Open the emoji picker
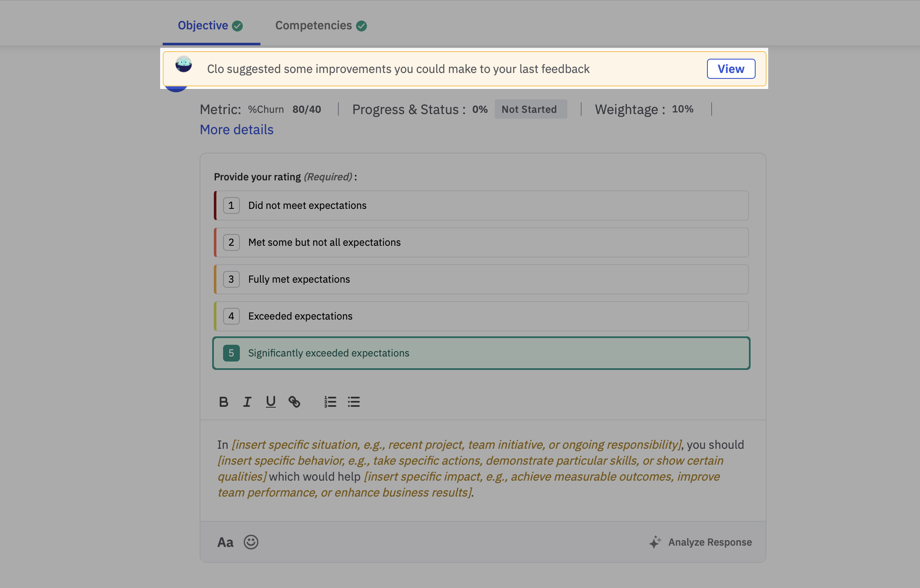Screen dimensions: 920x588 click(x=251, y=542)
